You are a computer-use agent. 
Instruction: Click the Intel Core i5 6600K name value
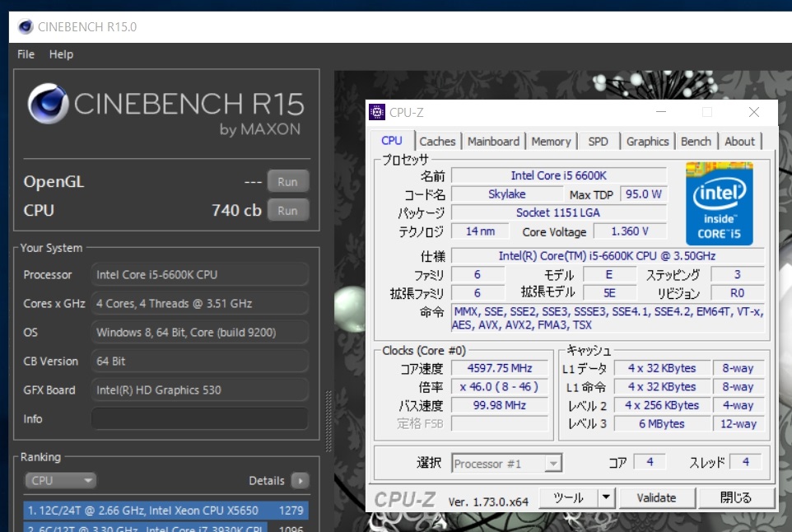click(x=559, y=175)
